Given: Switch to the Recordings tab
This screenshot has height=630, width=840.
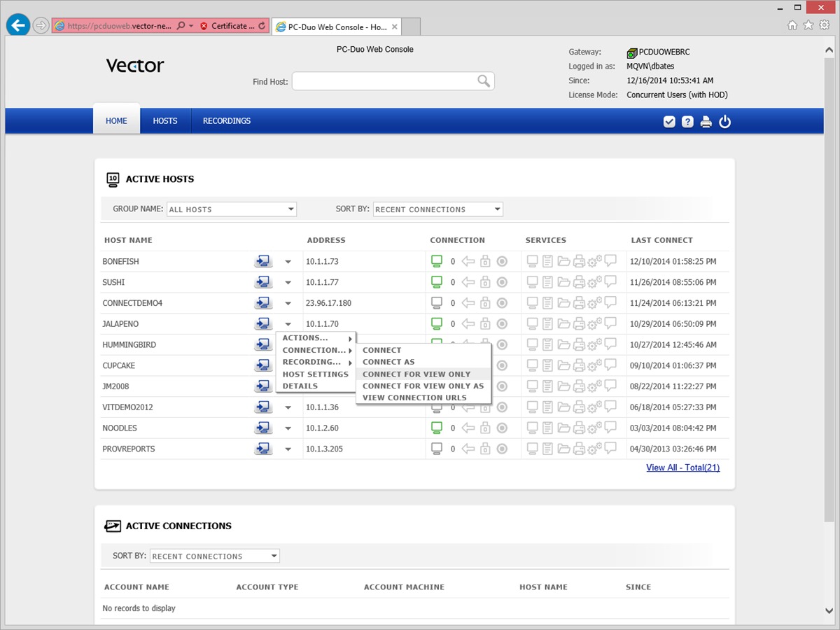Looking at the screenshot, I should pos(227,121).
